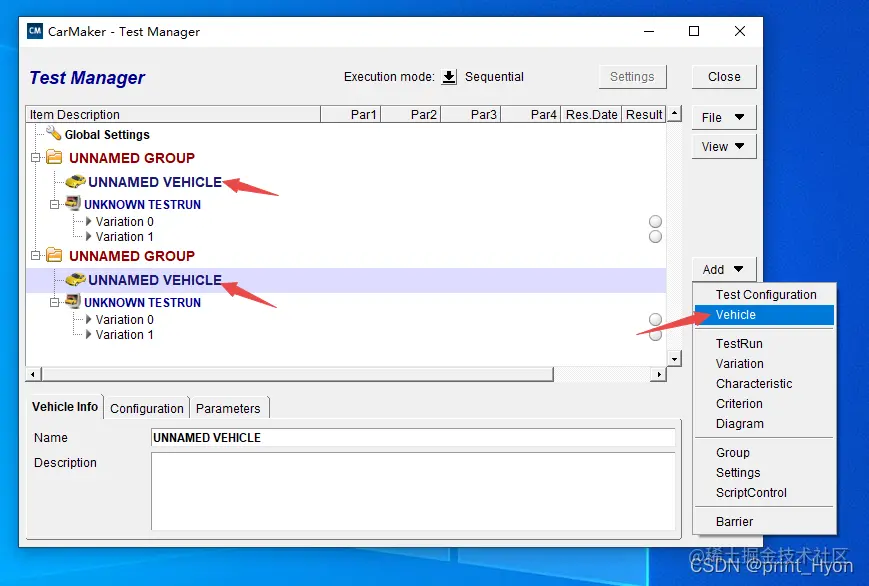Click the Par1 column header
869x586 pixels.
point(351,114)
